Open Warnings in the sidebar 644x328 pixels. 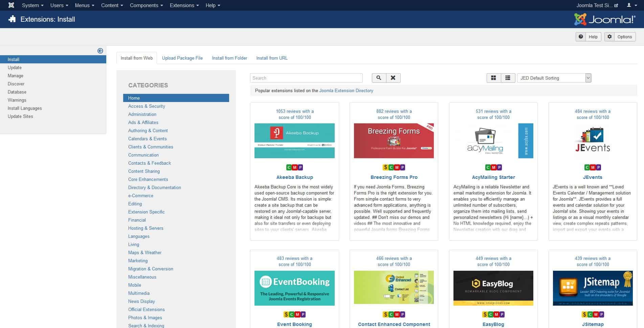point(17,100)
